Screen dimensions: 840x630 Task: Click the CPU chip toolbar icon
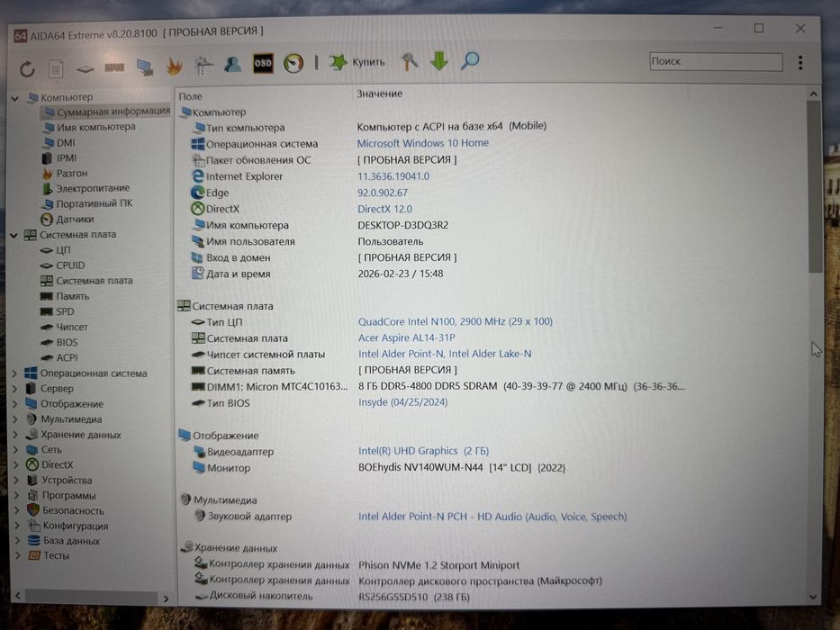(85, 69)
